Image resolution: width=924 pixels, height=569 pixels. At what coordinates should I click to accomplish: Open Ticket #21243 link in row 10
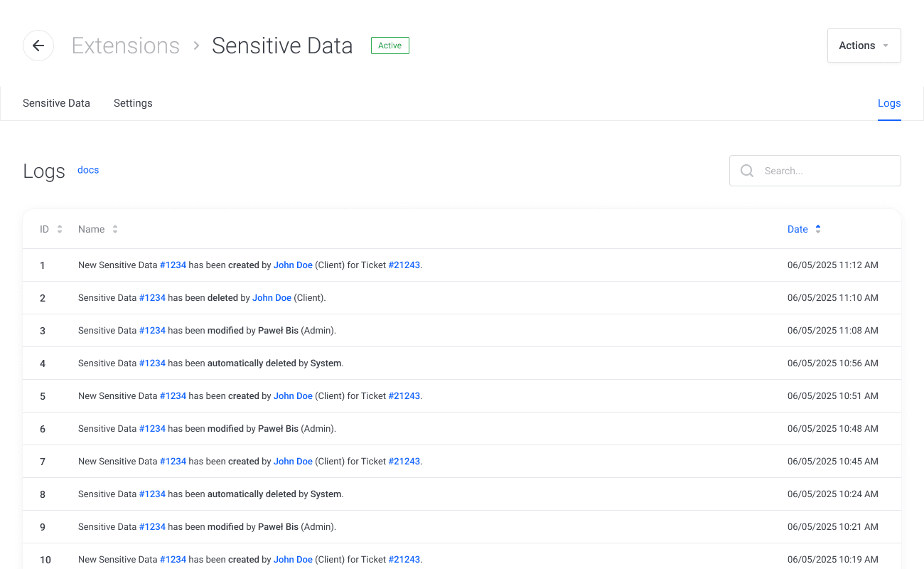(x=404, y=560)
